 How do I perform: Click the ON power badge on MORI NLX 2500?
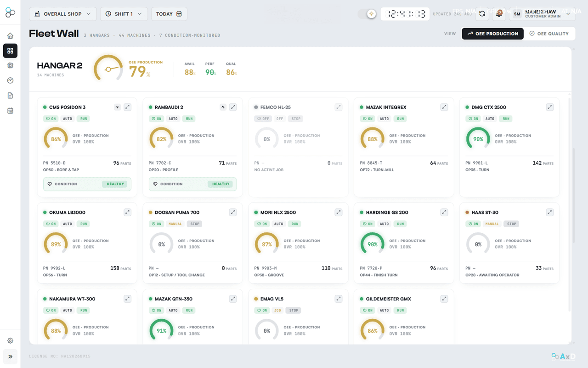(x=262, y=224)
